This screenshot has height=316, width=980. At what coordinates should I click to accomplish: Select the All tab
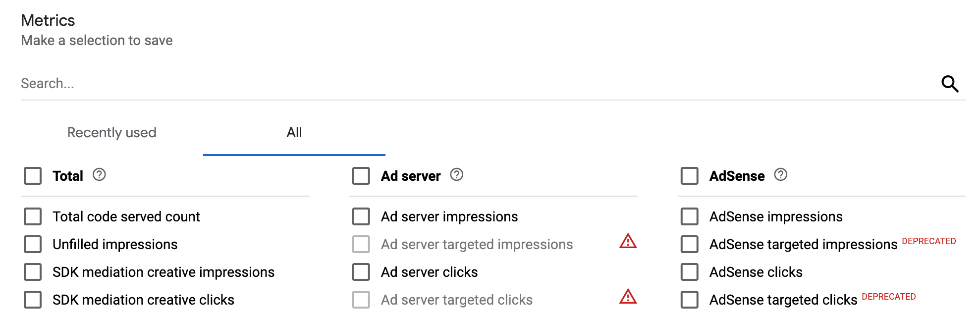pos(295,132)
